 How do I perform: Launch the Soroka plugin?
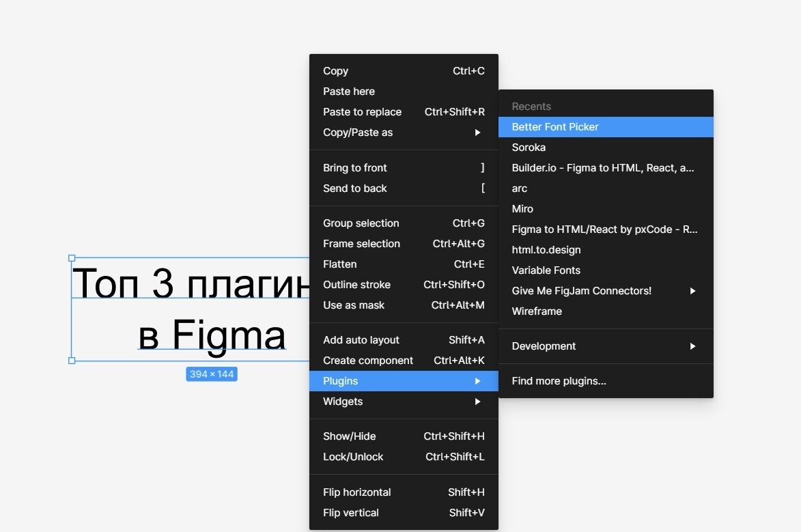coord(606,148)
